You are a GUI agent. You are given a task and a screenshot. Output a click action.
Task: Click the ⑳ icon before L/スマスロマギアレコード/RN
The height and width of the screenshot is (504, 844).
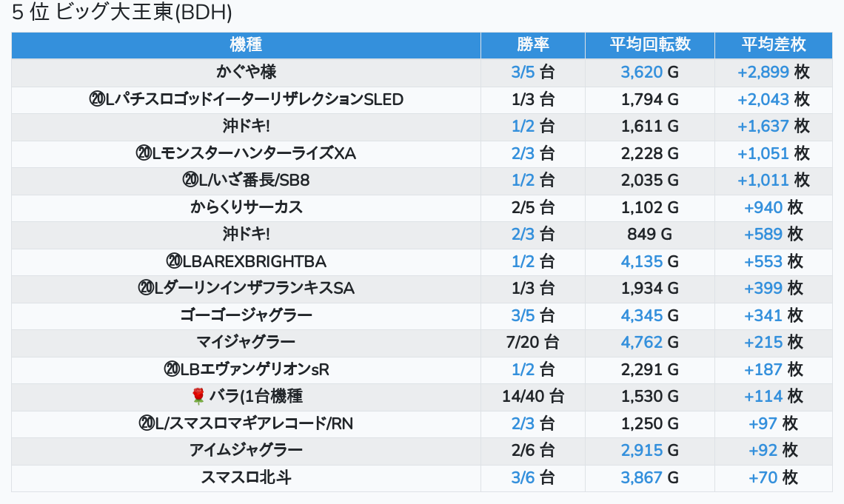coord(145,423)
